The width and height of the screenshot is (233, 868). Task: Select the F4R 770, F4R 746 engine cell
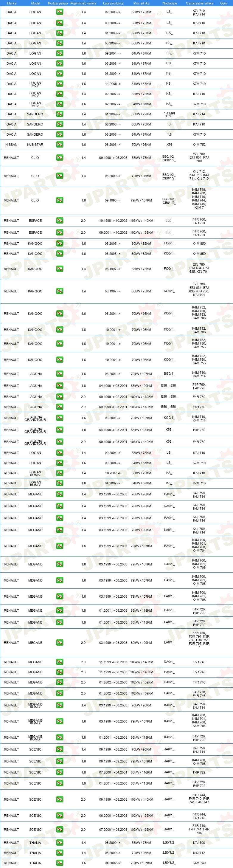point(199,694)
